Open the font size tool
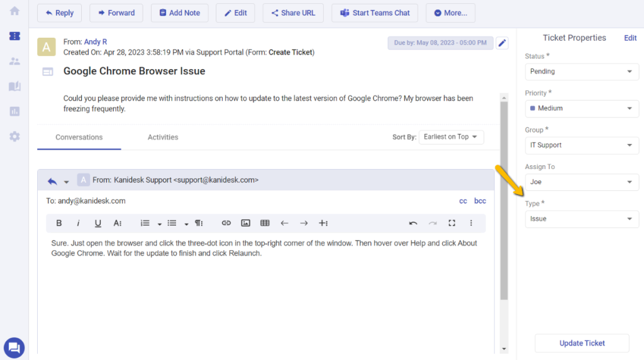The width and height of the screenshot is (644, 360). point(118,223)
